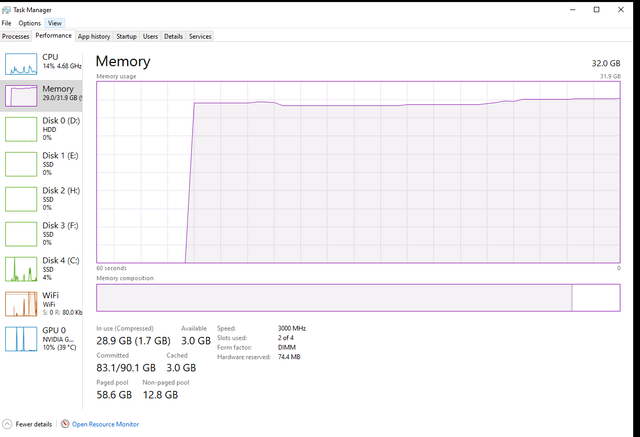Click the 3000 MHz speed value

292,328
